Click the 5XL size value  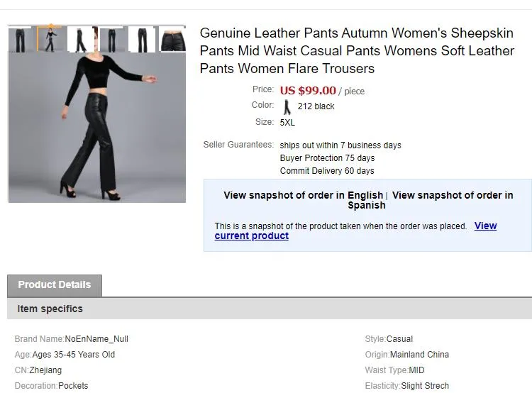pyautogui.click(x=287, y=122)
